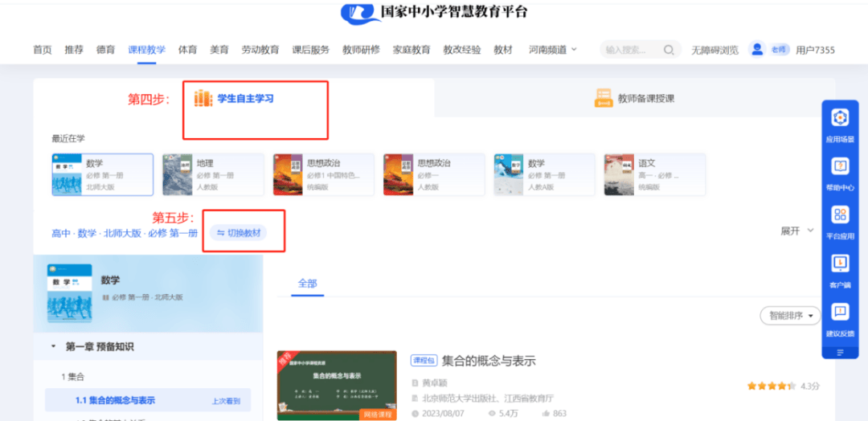Screen dimensions: 868x421
Task: Click the 学生自主学习 books icon
Action: click(x=203, y=98)
